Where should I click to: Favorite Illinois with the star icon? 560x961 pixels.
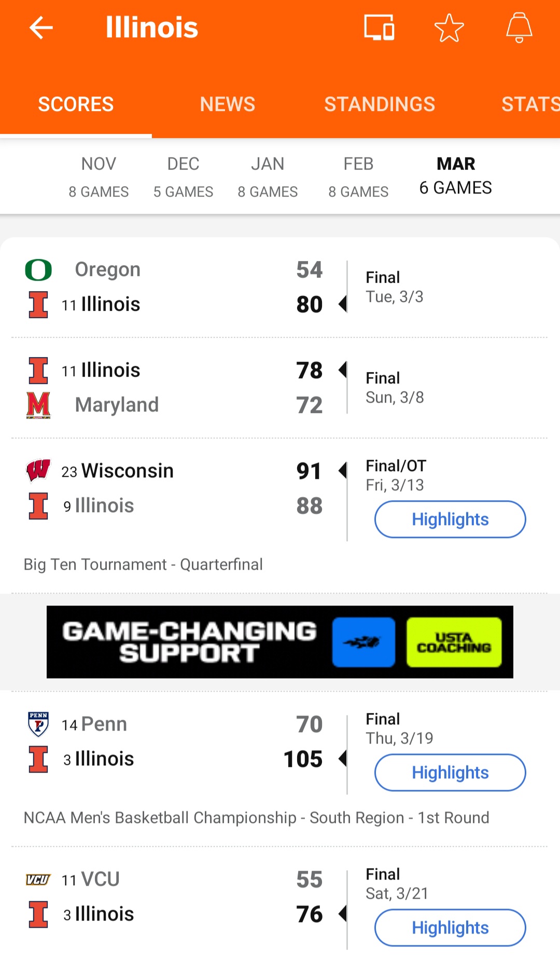(x=449, y=28)
